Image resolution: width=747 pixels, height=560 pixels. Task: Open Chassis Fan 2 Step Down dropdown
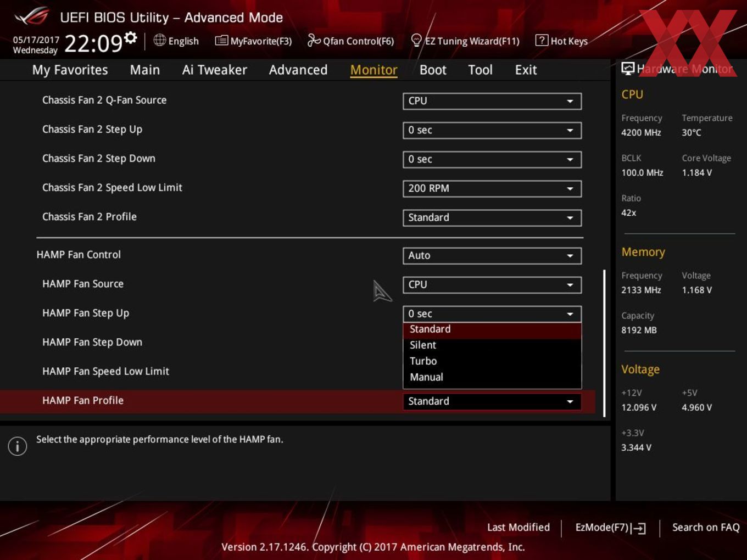[492, 159]
